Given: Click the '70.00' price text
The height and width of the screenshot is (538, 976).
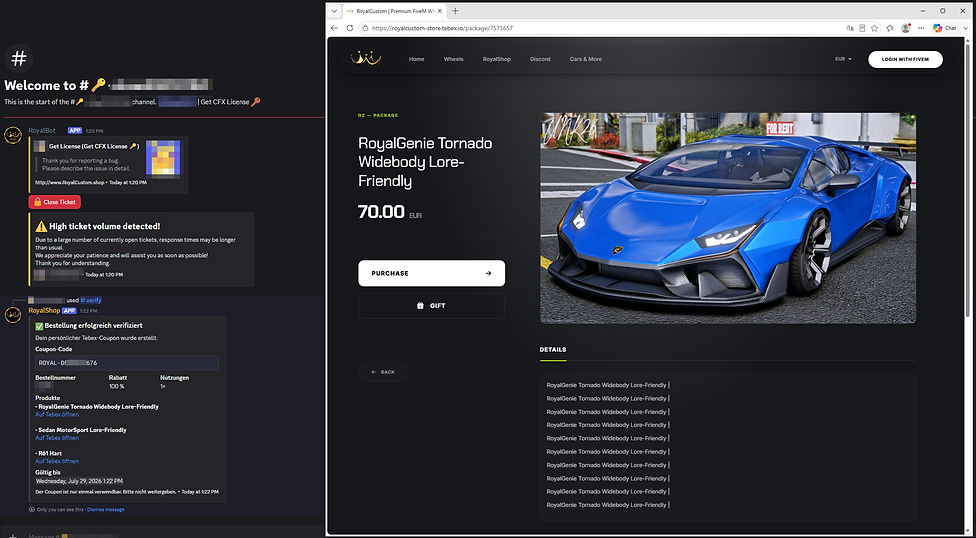Looking at the screenshot, I should pyautogui.click(x=381, y=212).
